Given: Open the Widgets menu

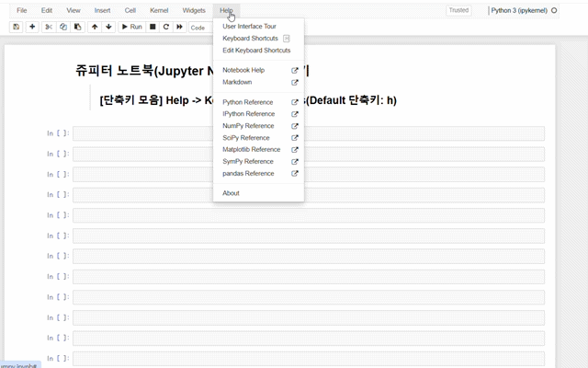Looking at the screenshot, I should pyautogui.click(x=194, y=10).
